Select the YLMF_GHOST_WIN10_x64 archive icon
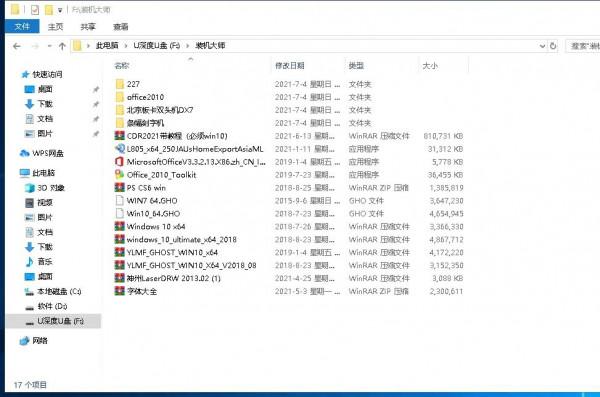Image resolution: width=600 pixels, height=397 pixels. [x=120, y=252]
